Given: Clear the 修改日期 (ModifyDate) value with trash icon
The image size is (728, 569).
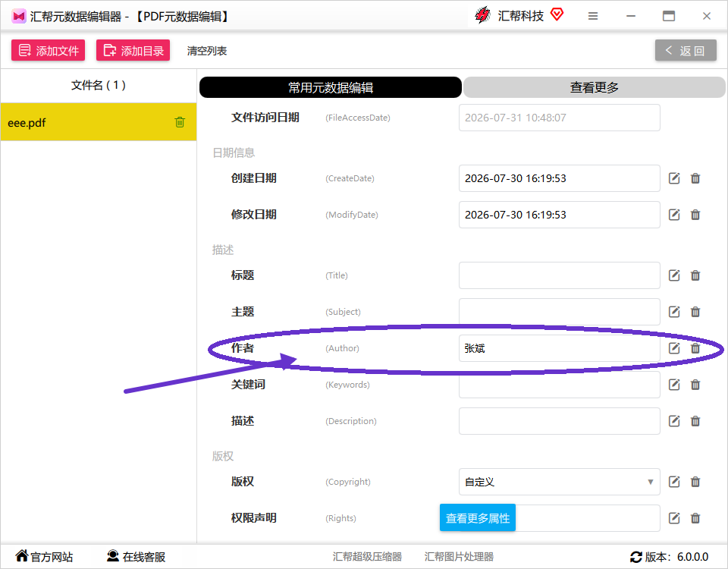Looking at the screenshot, I should click(x=695, y=215).
